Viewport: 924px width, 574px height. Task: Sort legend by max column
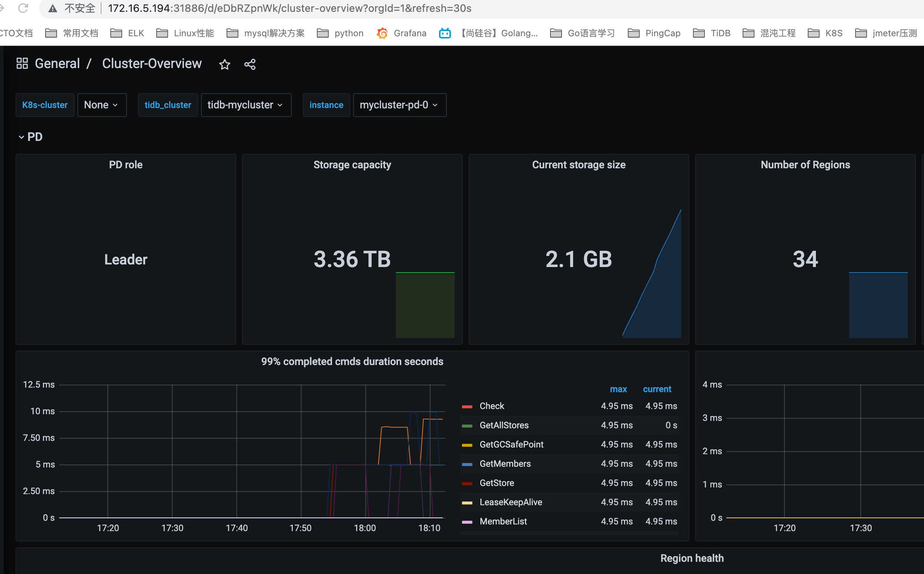618,389
